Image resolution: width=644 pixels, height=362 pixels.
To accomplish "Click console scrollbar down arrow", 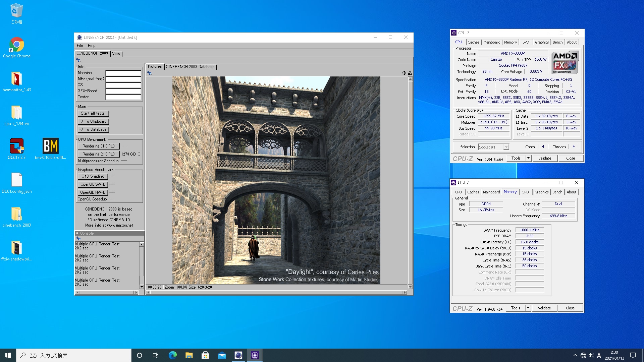I will [142, 287].
